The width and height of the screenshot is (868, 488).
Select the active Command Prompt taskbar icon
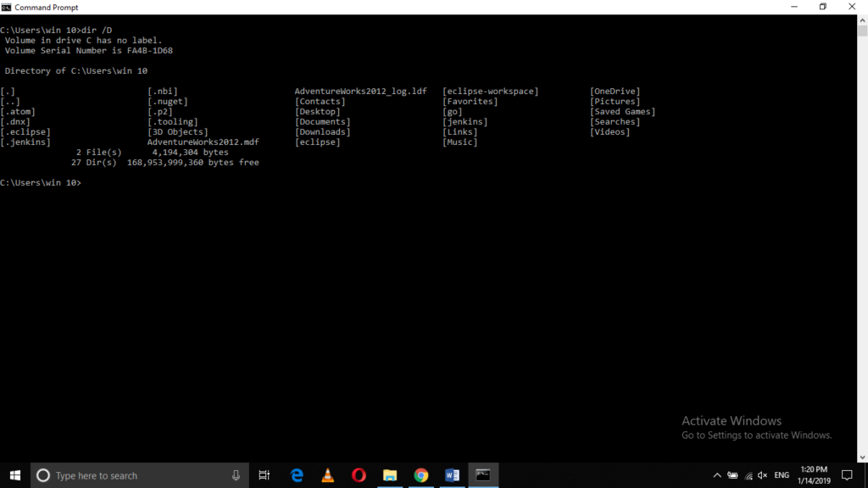tap(482, 475)
